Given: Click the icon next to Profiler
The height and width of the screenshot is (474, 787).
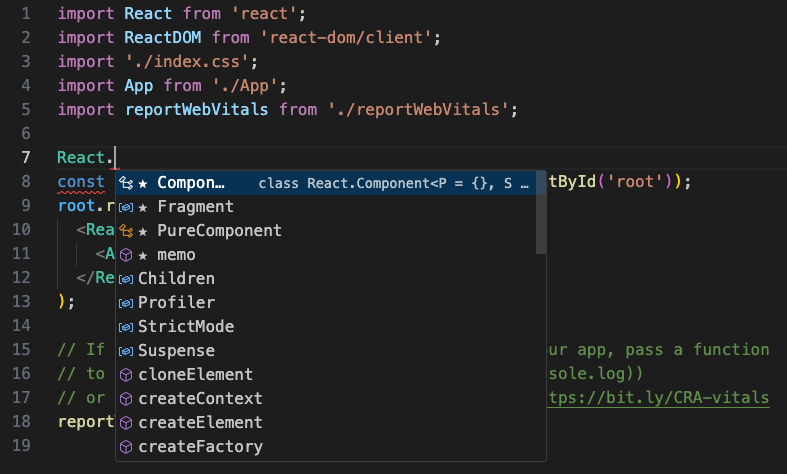Looking at the screenshot, I should (127, 303).
